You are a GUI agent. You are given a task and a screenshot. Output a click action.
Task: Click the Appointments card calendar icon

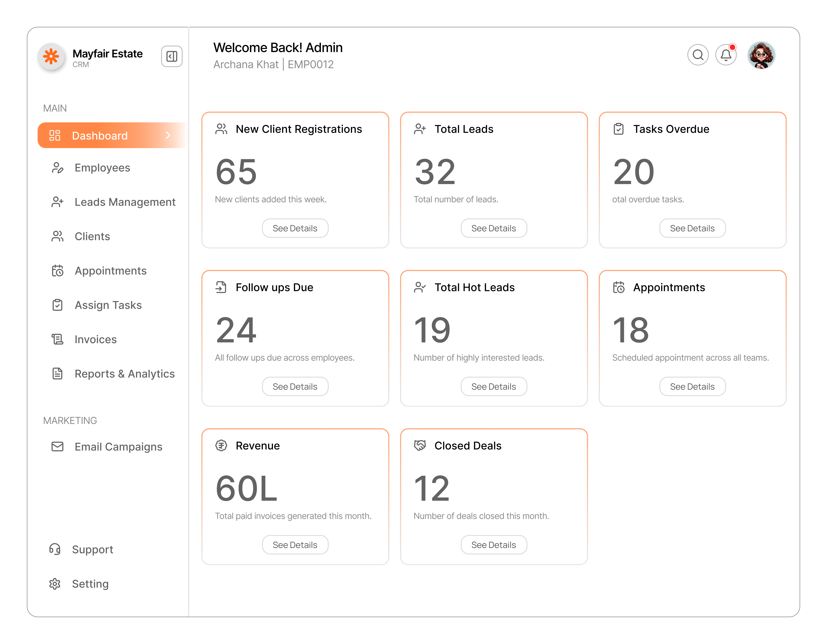pyautogui.click(x=619, y=287)
